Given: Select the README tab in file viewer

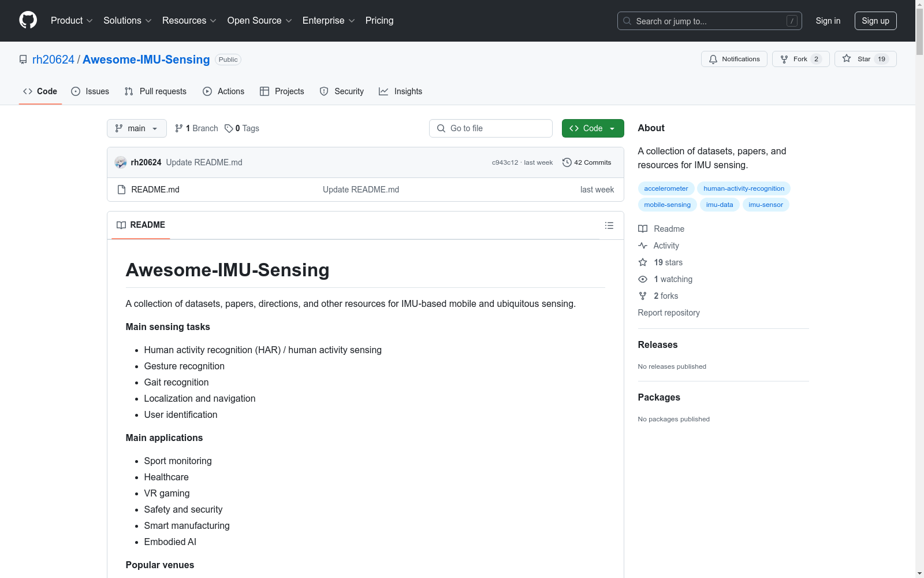Looking at the screenshot, I should [141, 225].
